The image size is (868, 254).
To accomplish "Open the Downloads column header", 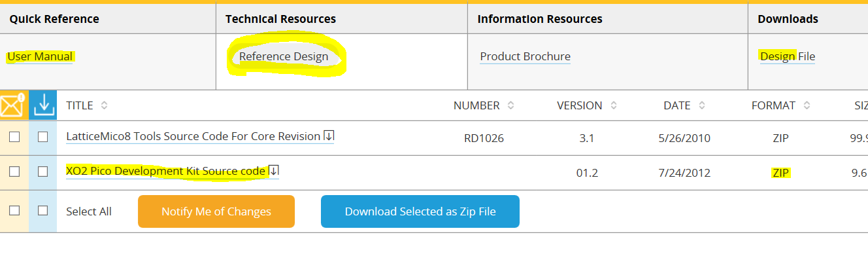I will (x=788, y=19).
